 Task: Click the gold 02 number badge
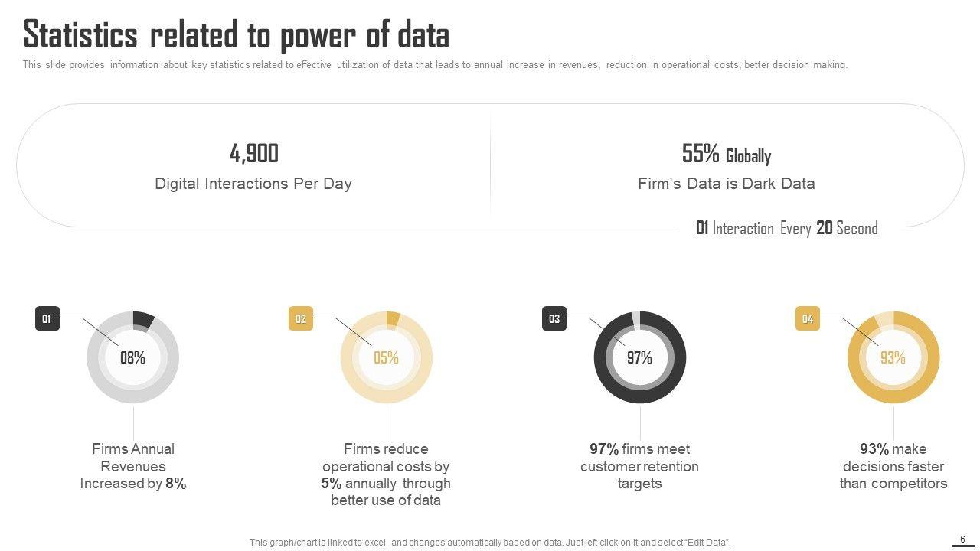point(301,318)
